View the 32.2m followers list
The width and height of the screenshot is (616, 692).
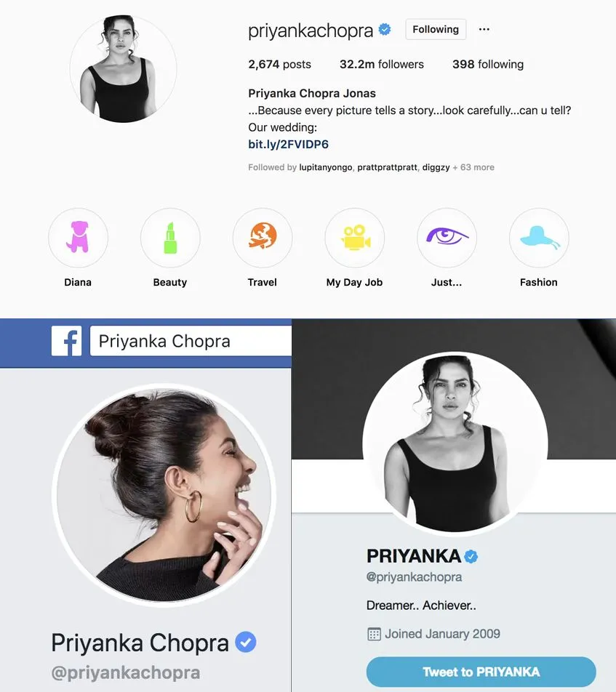(382, 65)
